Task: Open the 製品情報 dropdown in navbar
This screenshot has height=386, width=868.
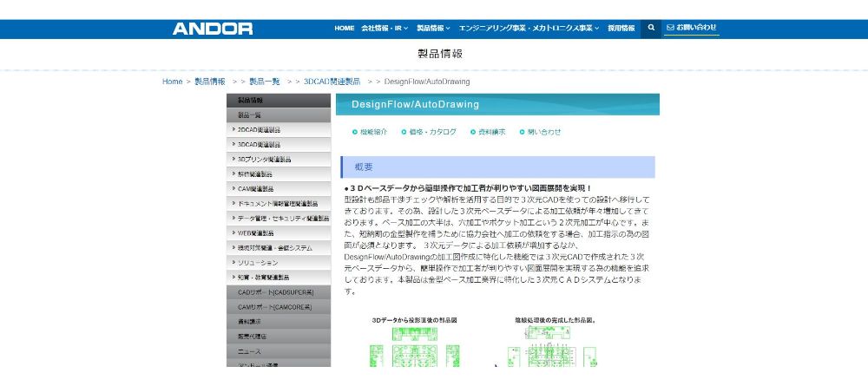Action: 435,29
